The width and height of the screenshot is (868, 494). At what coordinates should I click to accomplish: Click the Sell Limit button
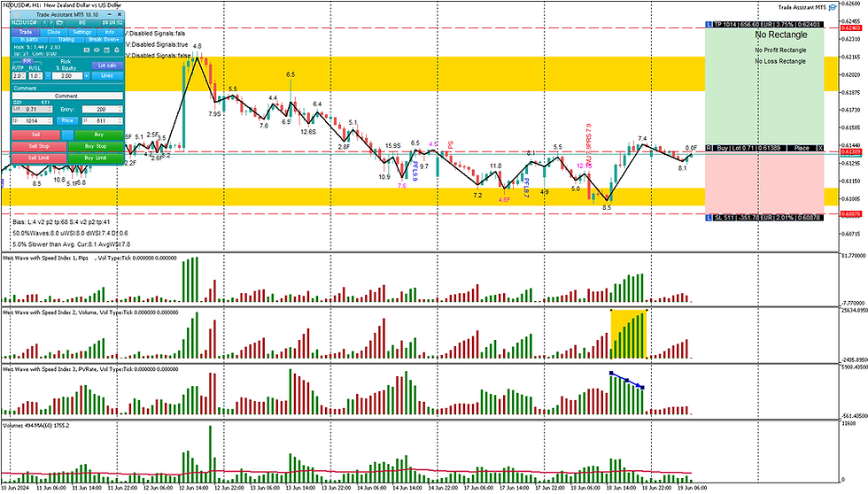point(39,158)
